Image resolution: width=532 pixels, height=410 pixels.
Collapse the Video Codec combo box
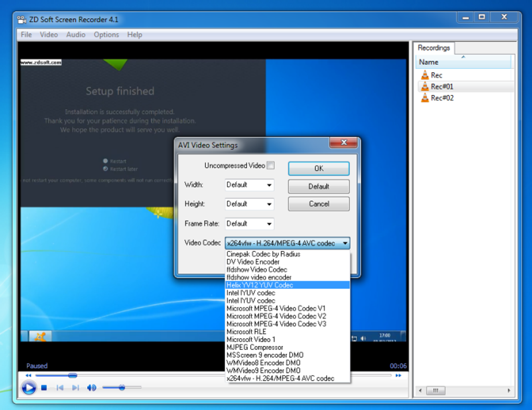point(345,243)
